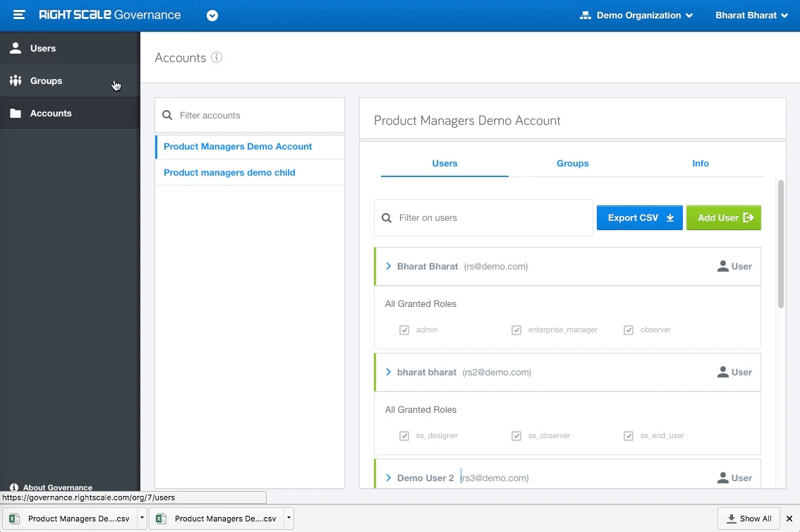
Task: Click the Accounts folder icon in sidebar
Action: coord(16,113)
